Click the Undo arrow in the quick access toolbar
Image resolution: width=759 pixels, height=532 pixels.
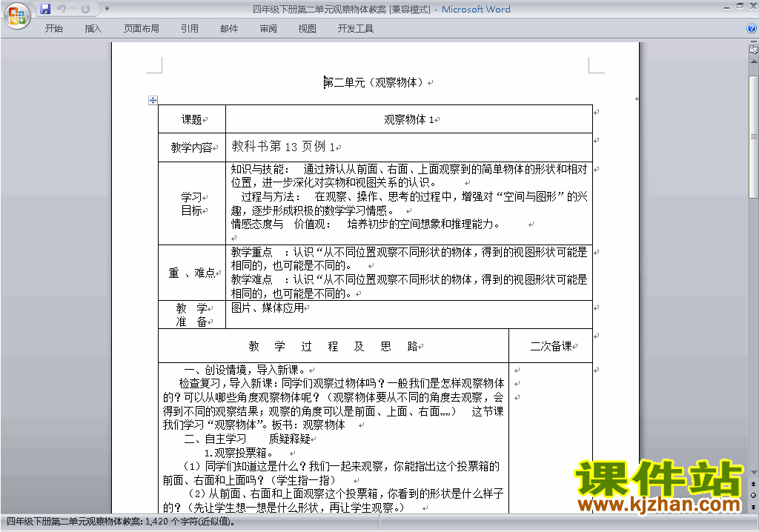[x=61, y=9]
